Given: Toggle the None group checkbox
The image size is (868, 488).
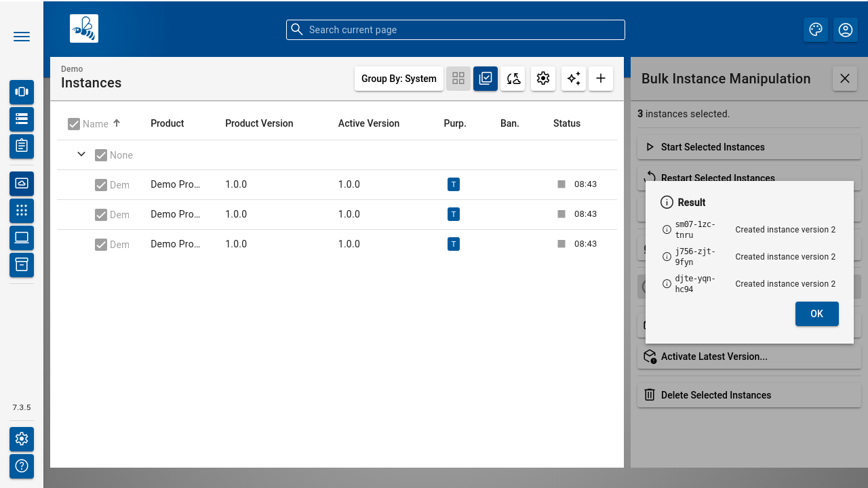Looking at the screenshot, I should 101,155.
